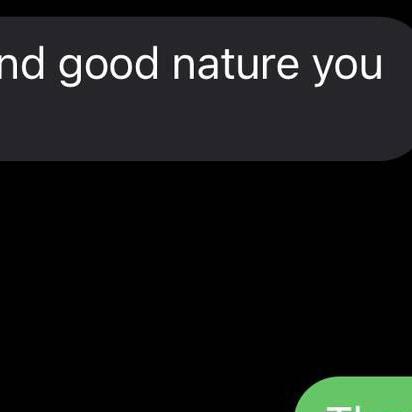Tap the empty lower area of gray bubble

click(x=200, y=127)
